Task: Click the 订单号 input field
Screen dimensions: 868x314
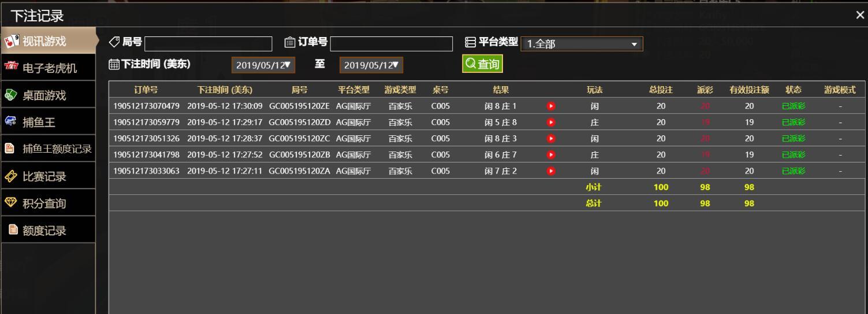Action: pyautogui.click(x=392, y=44)
